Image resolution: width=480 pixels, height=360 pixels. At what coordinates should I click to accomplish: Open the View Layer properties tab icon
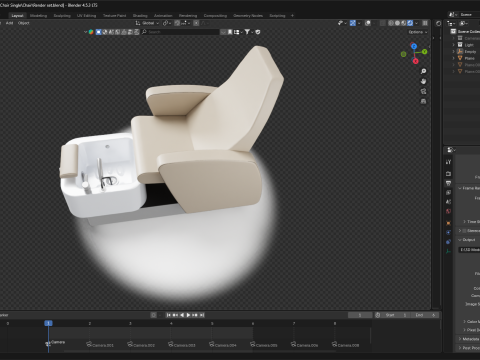[x=448, y=192]
